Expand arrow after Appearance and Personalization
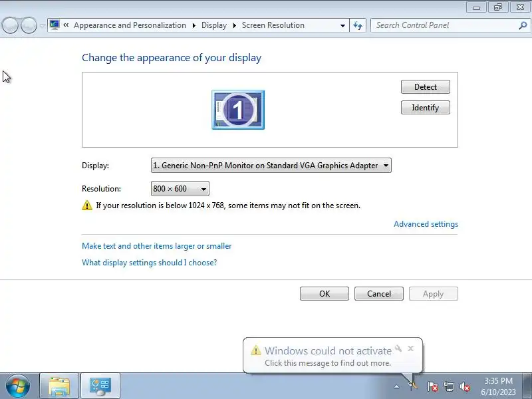Viewport: 532px width, 399px height. click(x=194, y=25)
